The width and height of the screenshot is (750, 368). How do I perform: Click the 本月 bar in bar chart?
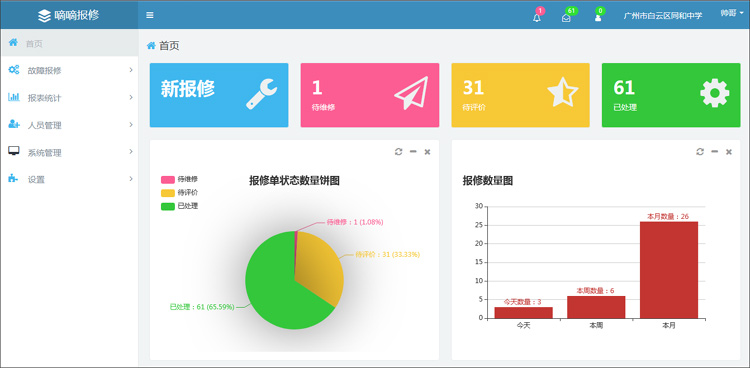coord(669,270)
